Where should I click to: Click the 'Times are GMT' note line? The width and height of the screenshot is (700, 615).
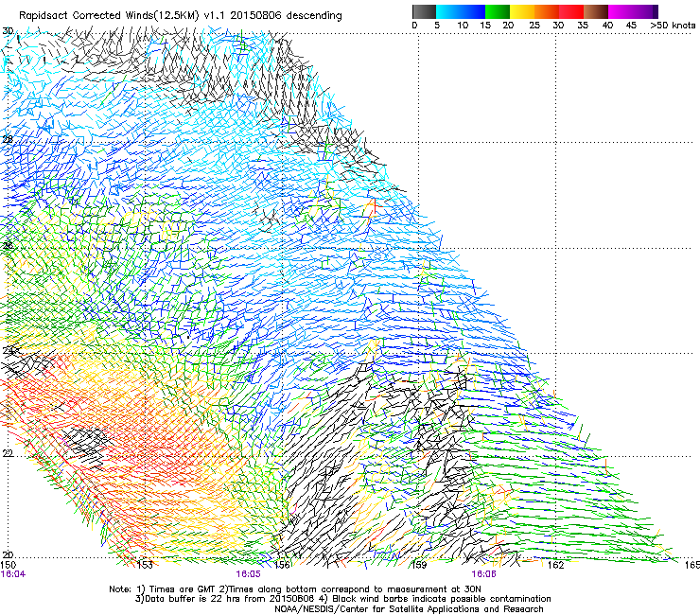pos(295,589)
